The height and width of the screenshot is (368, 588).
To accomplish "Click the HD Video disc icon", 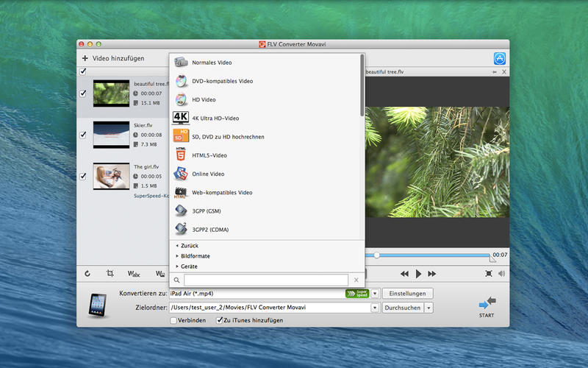I will (181, 99).
